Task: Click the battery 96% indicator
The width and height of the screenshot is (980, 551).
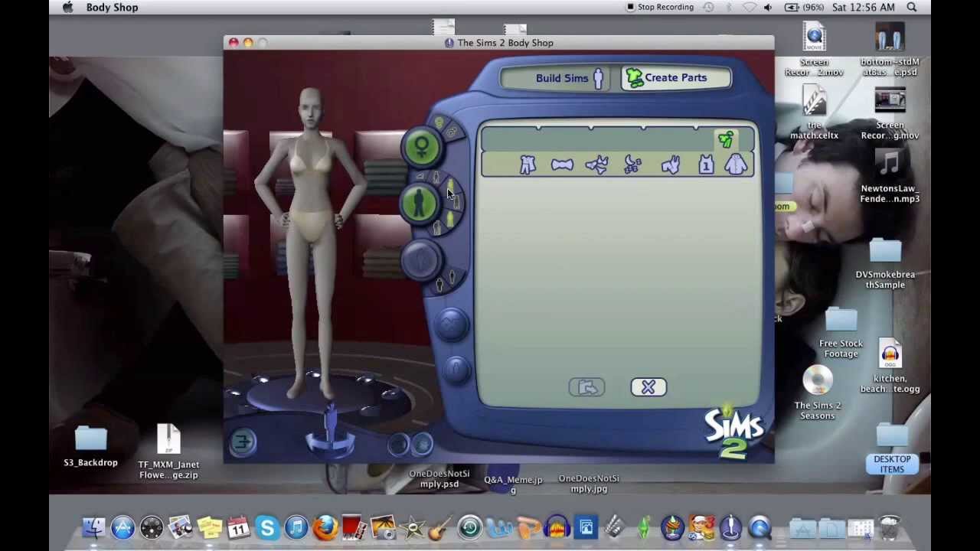Action: coord(805,8)
